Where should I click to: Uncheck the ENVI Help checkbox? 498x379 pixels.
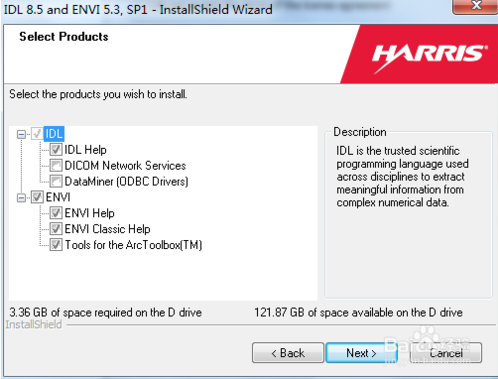pos(56,213)
